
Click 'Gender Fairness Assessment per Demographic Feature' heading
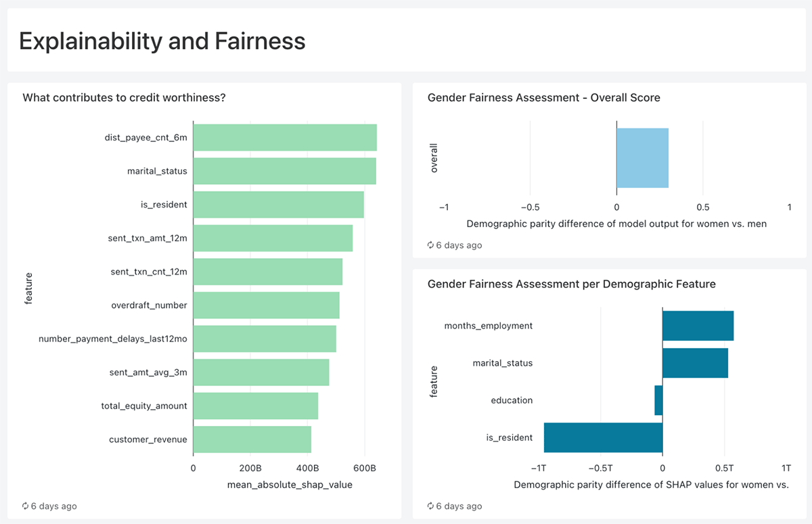571,285
